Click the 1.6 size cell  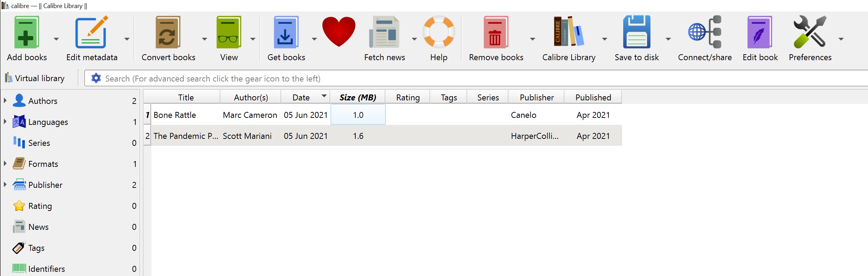(x=358, y=136)
